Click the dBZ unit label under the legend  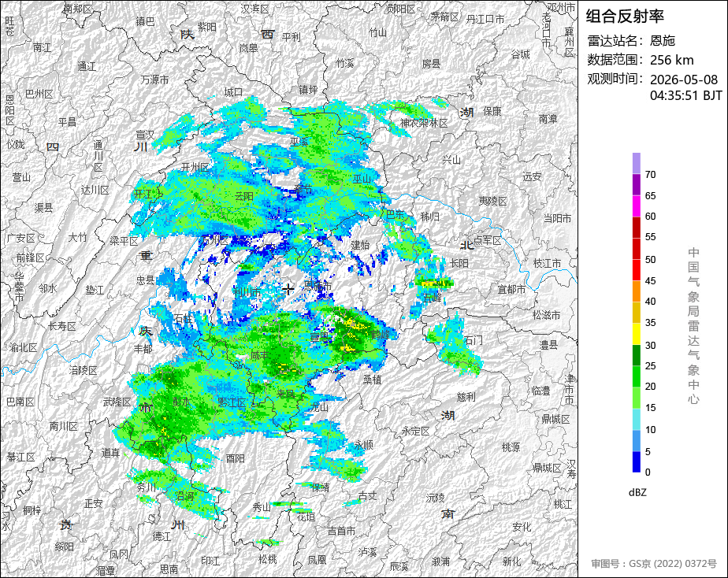637,493
